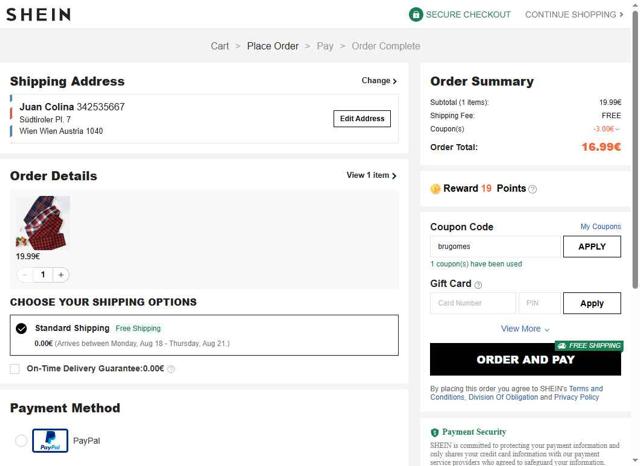This screenshot has height=466, width=640.
Task: Change the shipping address
Action: click(379, 81)
